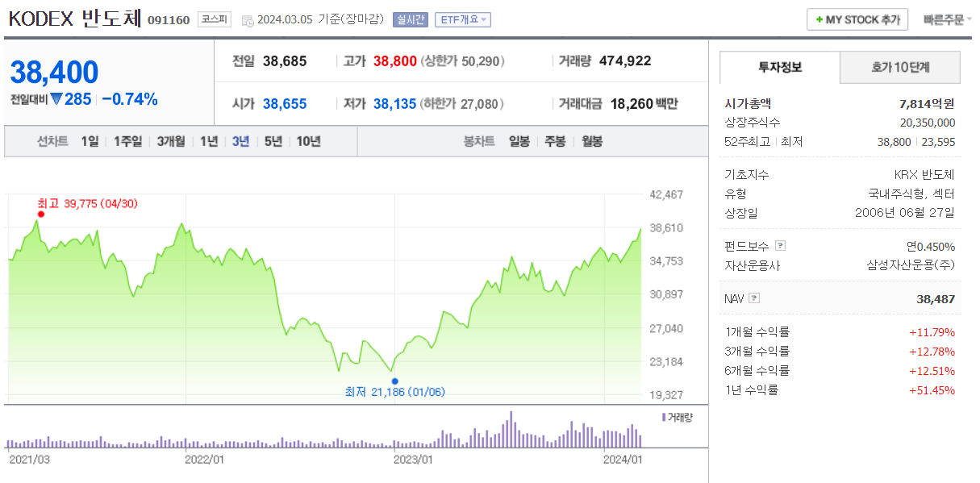This screenshot has height=483, width=980.
Task: Switch to the 투자정보 tab
Action: pos(780,68)
